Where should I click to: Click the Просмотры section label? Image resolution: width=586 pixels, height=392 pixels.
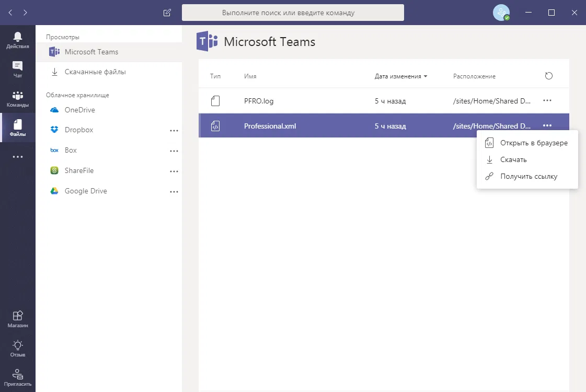click(x=62, y=37)
